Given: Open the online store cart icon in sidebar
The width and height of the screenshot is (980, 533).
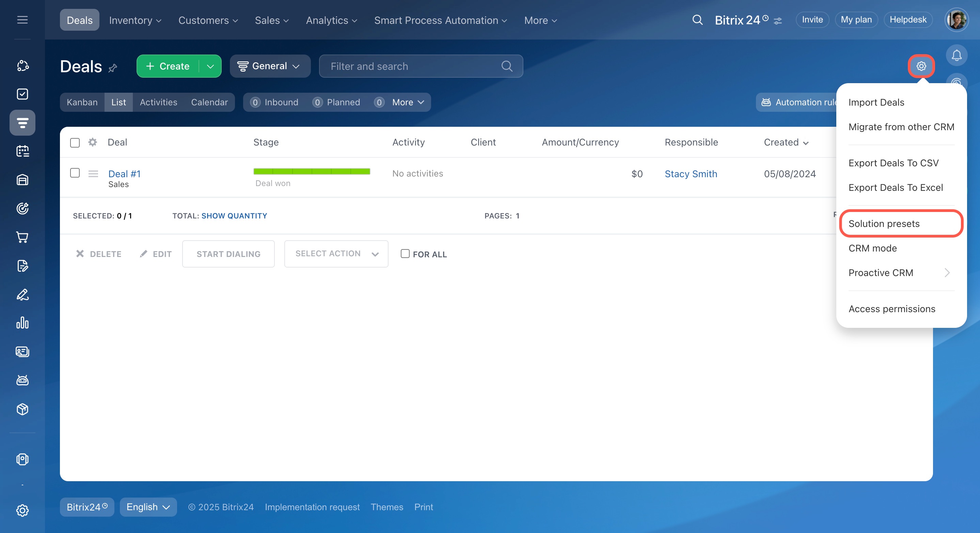Looking at the screenshot, I should coord(22,237).
